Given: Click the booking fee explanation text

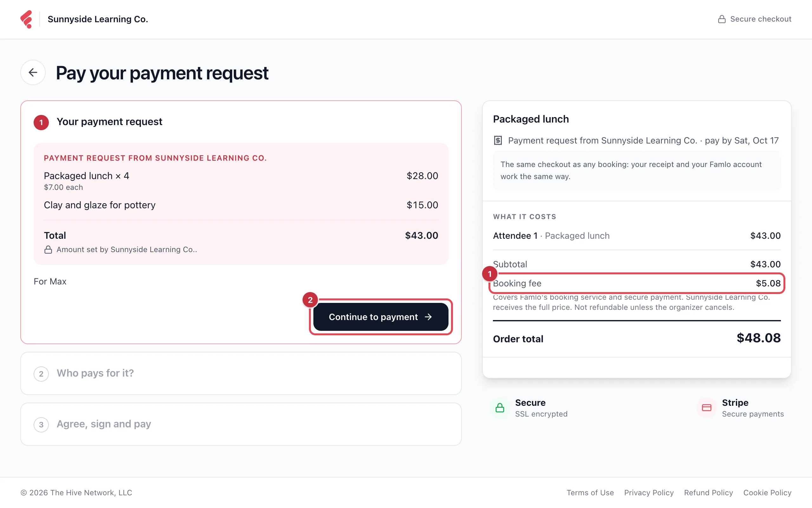Looking at the screenshot, I should coord(631,302).
